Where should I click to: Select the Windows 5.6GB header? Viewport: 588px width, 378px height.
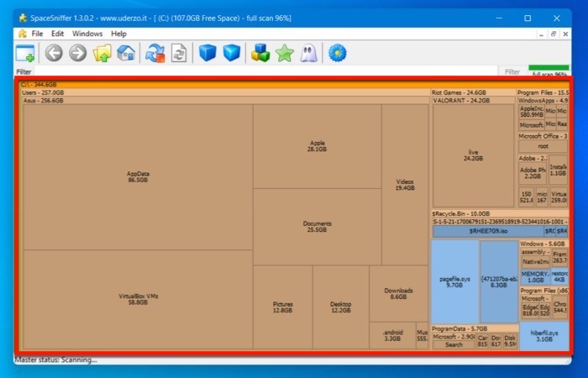coord(543,244)
